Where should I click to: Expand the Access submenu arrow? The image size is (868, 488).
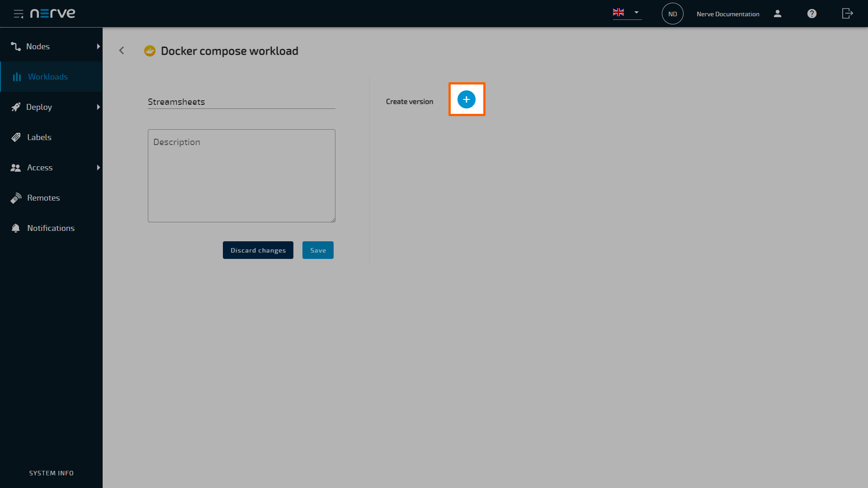[x=99, y=167]
